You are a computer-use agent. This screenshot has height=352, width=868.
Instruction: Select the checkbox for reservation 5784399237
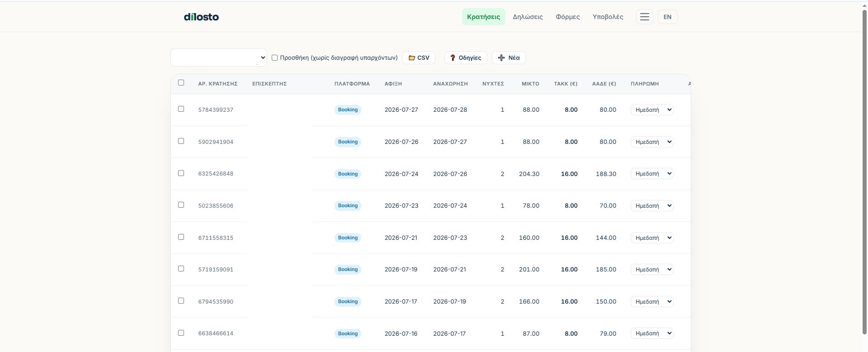[181, 109]
